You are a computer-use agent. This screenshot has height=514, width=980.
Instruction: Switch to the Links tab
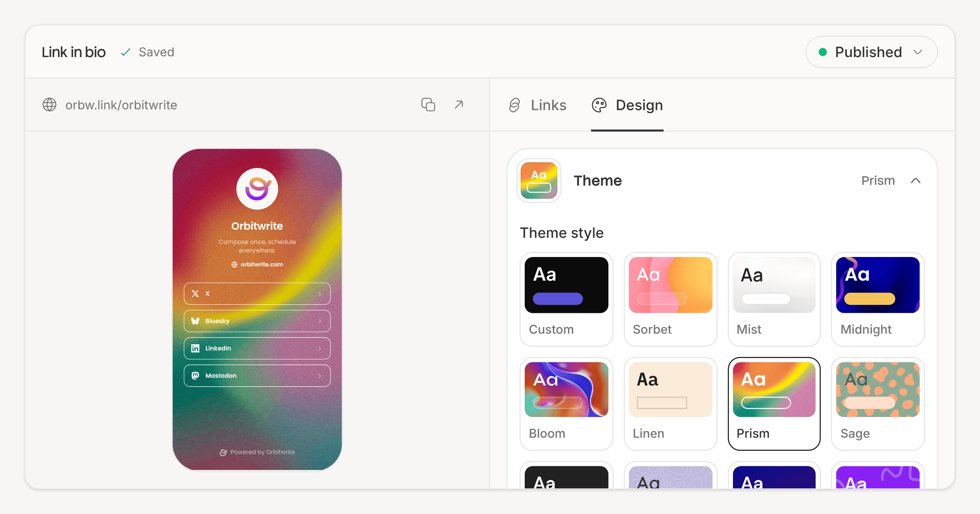(537, 105)
